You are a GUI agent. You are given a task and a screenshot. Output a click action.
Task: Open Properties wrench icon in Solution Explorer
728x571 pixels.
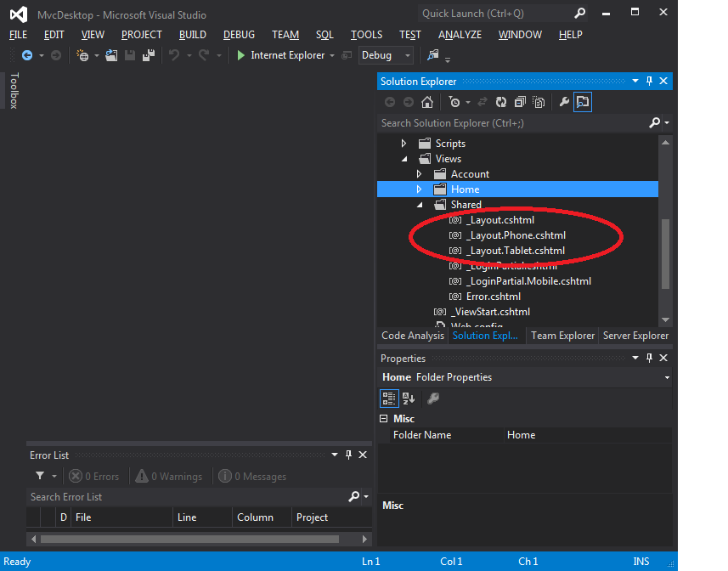tap(564, 102)
